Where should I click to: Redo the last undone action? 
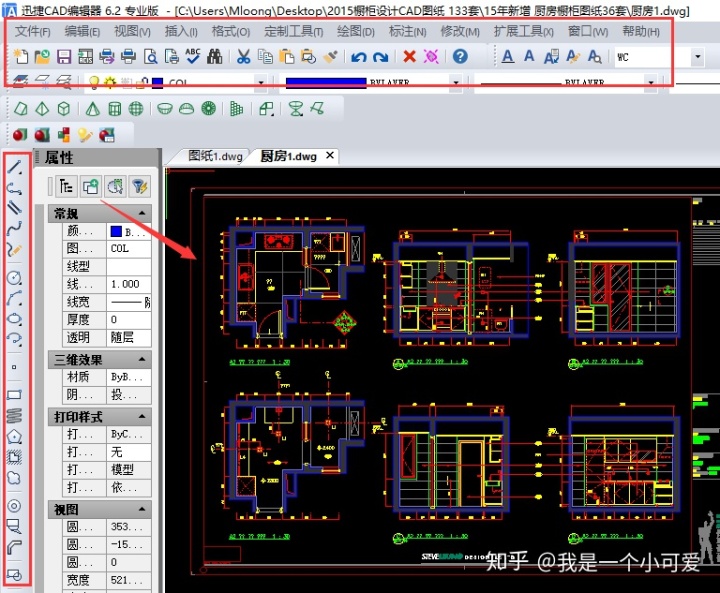point(381,56)
